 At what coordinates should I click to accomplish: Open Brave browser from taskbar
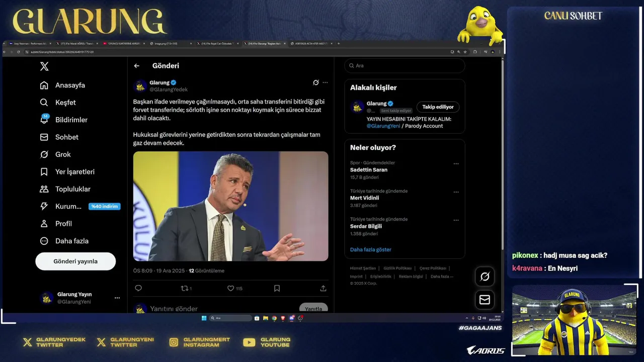283,318
